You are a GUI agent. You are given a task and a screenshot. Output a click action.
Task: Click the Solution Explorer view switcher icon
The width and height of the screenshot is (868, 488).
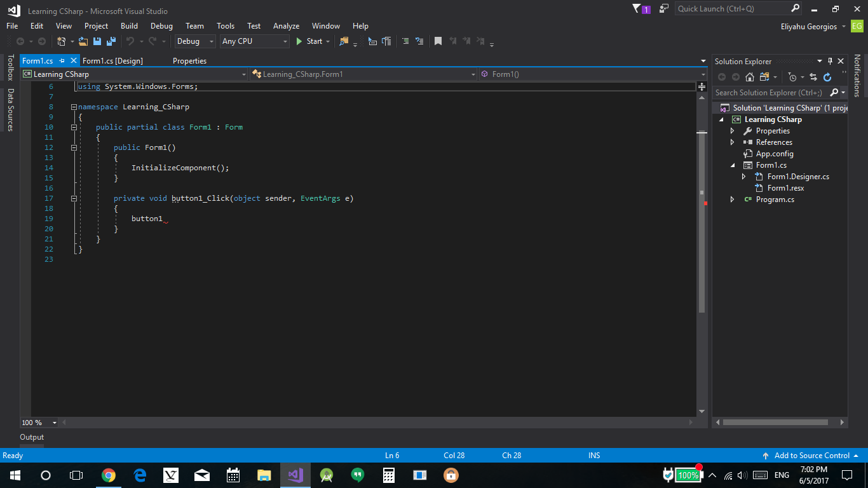(x=764, y=77)
